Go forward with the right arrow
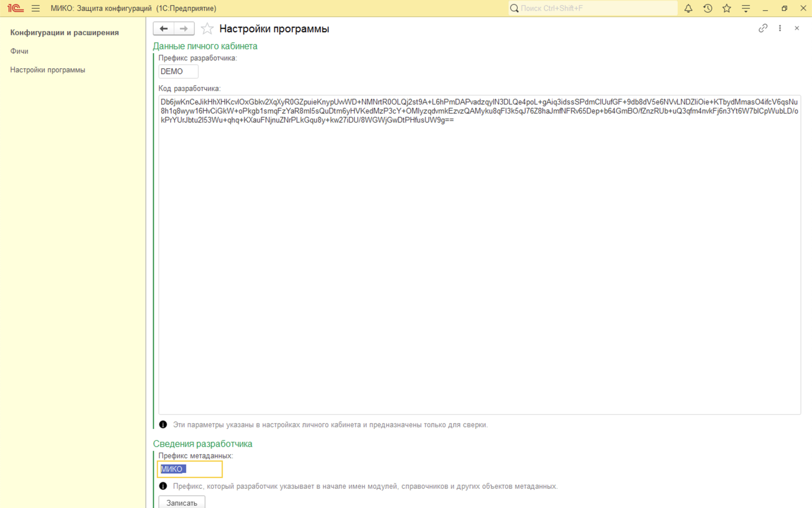This screenshot has height=508, width=812. 184,29
